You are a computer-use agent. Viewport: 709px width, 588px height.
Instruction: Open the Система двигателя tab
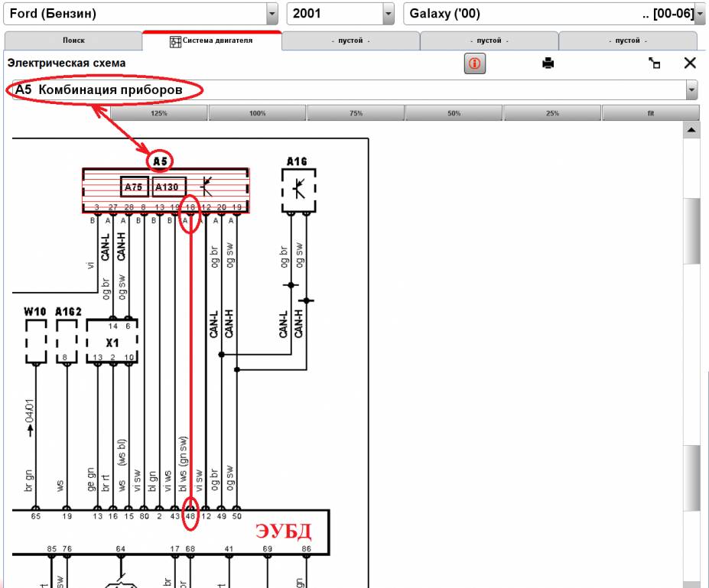(212, 41)
